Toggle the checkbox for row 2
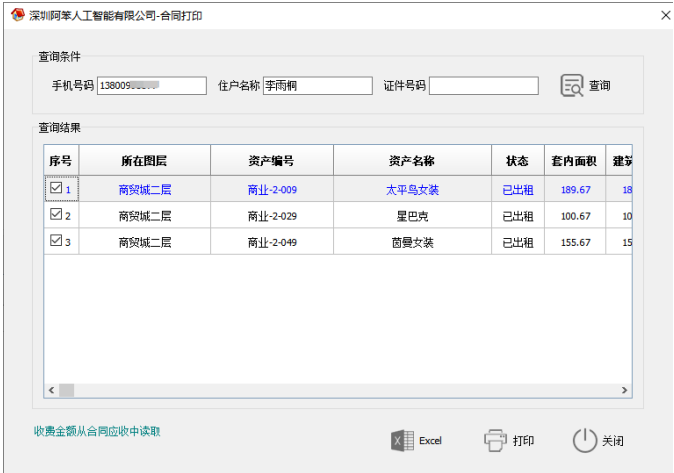This screenshot has height=473, width=674. (x=56, y=214)
